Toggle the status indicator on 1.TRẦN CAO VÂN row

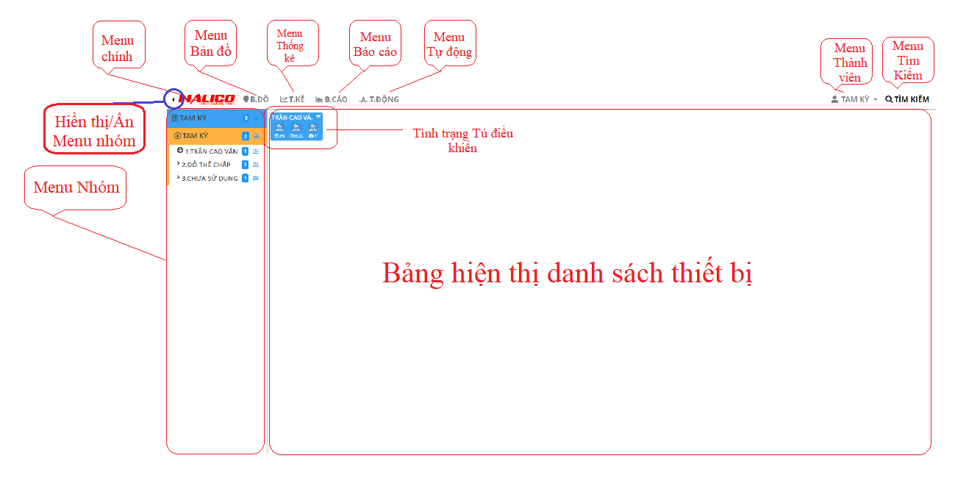coord(179,151)
